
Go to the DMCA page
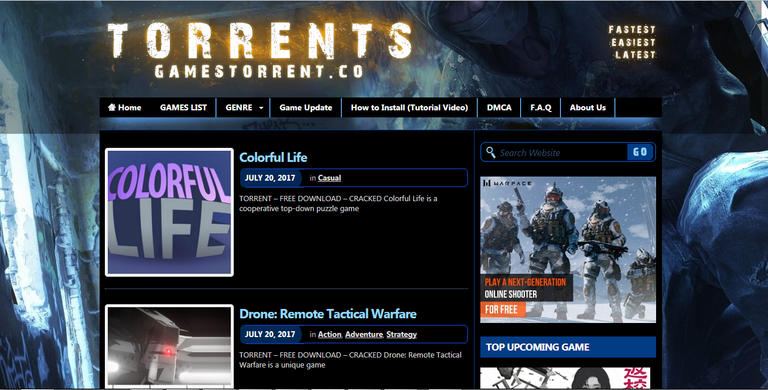coord(499,108)
